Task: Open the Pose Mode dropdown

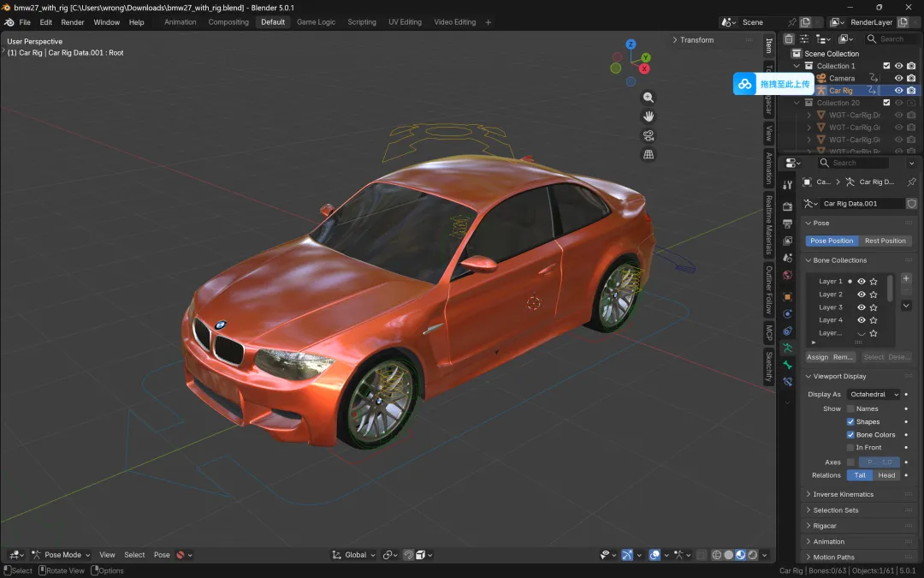Action: pos(62,555)
